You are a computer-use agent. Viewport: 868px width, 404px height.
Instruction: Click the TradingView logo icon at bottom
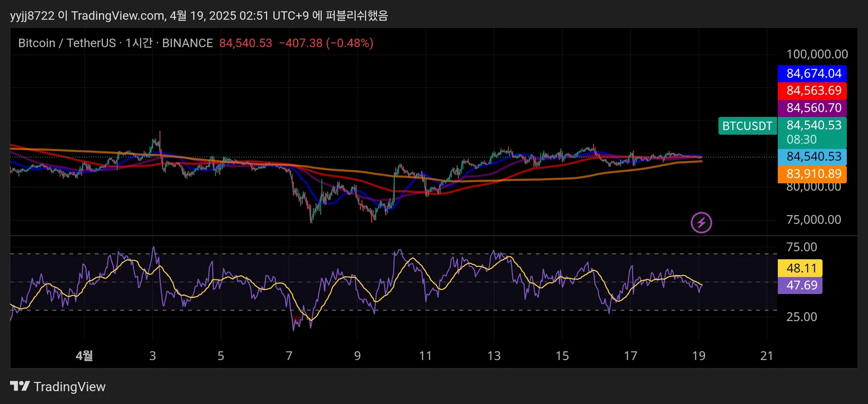(20, 386)
